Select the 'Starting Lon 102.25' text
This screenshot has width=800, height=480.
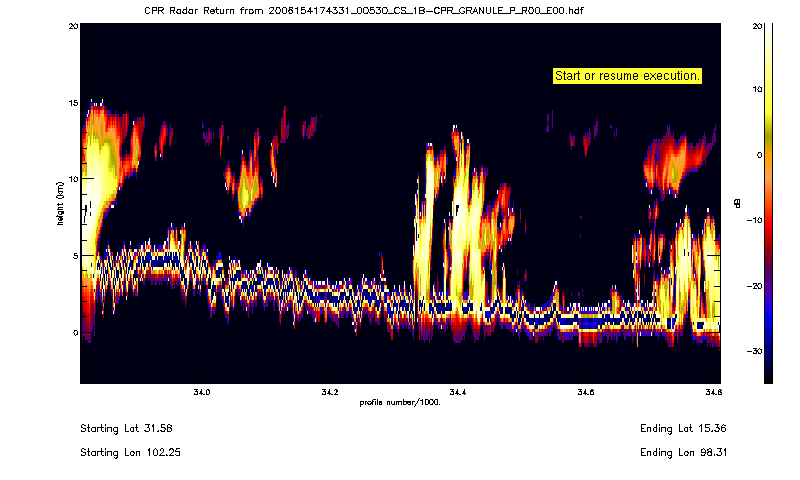point(130,453)
